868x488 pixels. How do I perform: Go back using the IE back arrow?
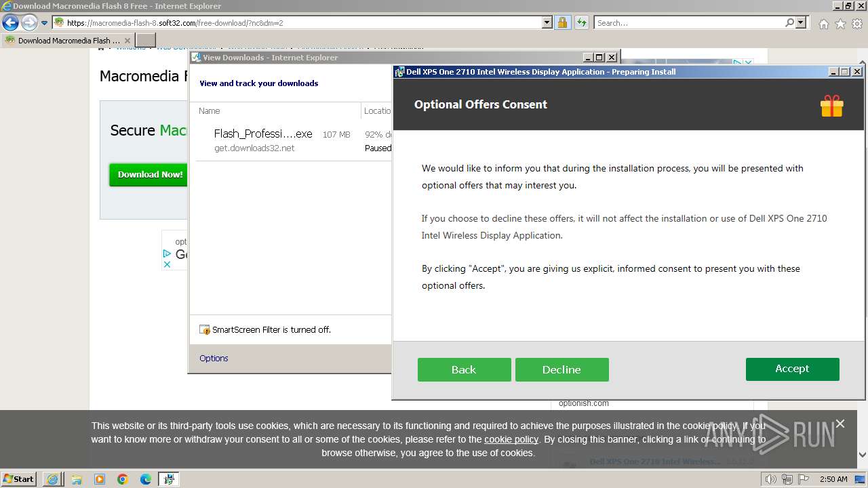click(x=10, y=22)
